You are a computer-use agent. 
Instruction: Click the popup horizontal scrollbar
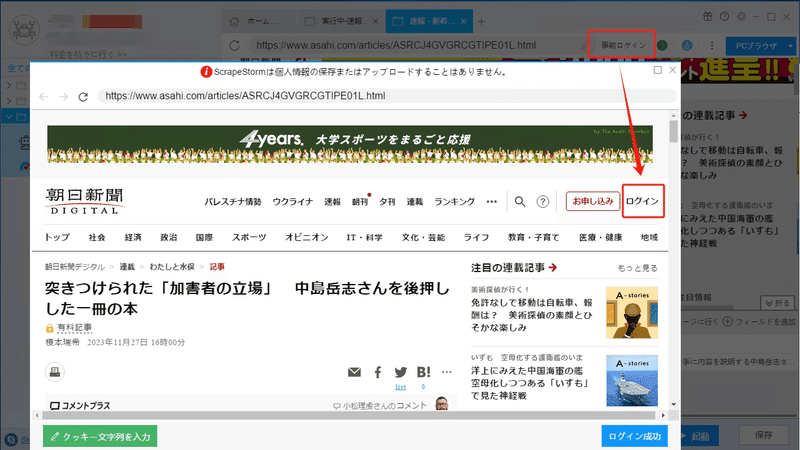(x=350, y=416)
